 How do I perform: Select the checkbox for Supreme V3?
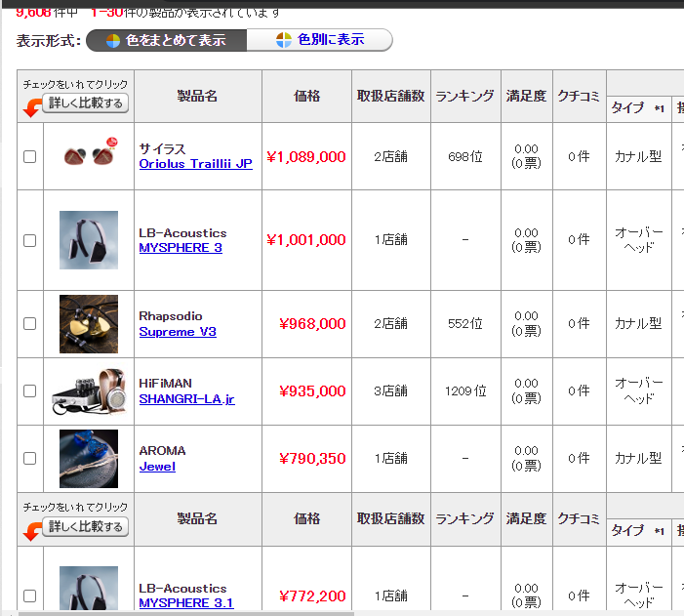tap(29, 323)
